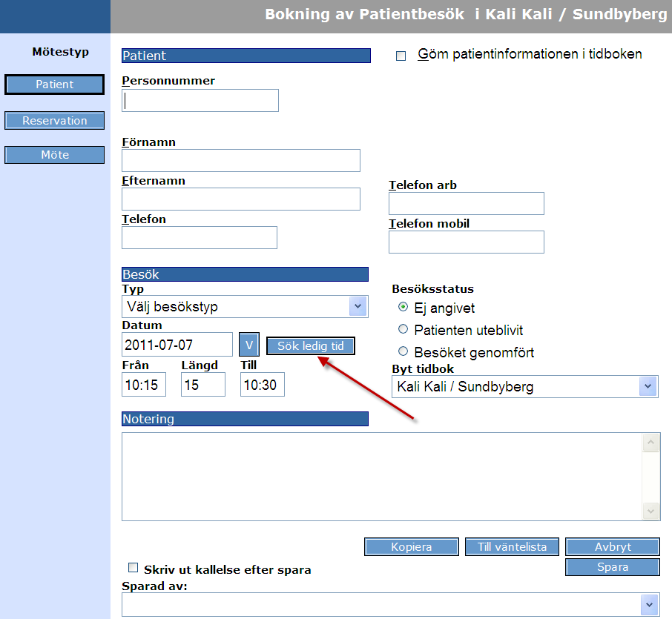The height and width of the screenshot is (619, 672).
Task: Click the Telefon arb input field
Action: click(467, 203)
